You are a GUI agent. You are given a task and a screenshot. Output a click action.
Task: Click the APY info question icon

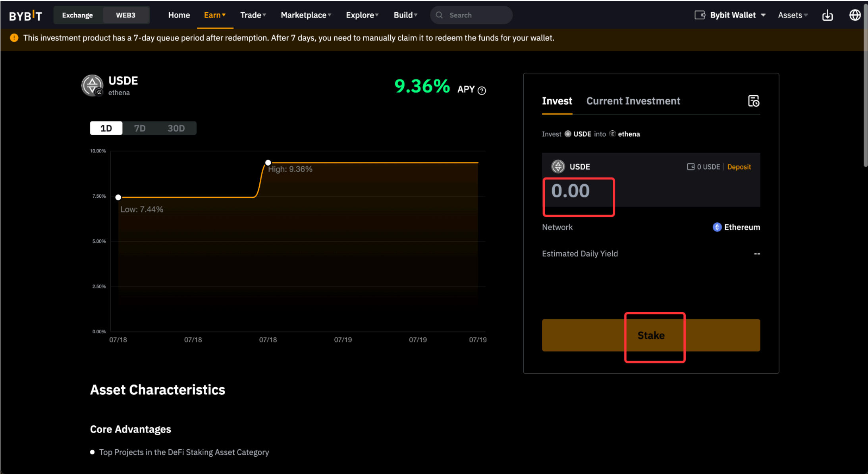tap(482, 91)
